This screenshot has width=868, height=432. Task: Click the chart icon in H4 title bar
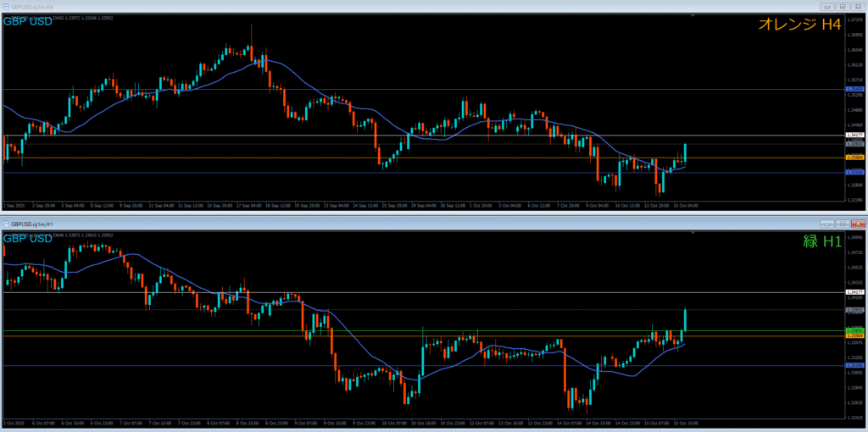(x=7, y=7)
